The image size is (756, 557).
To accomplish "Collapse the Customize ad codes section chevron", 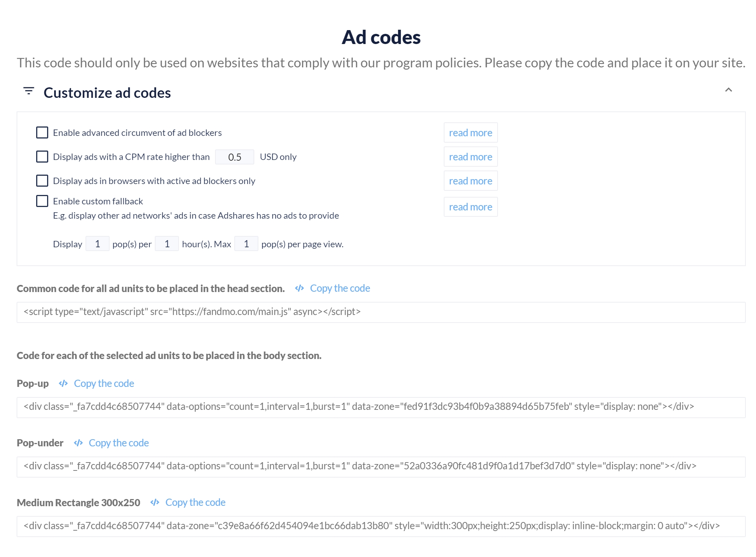I will pos(729,90).
